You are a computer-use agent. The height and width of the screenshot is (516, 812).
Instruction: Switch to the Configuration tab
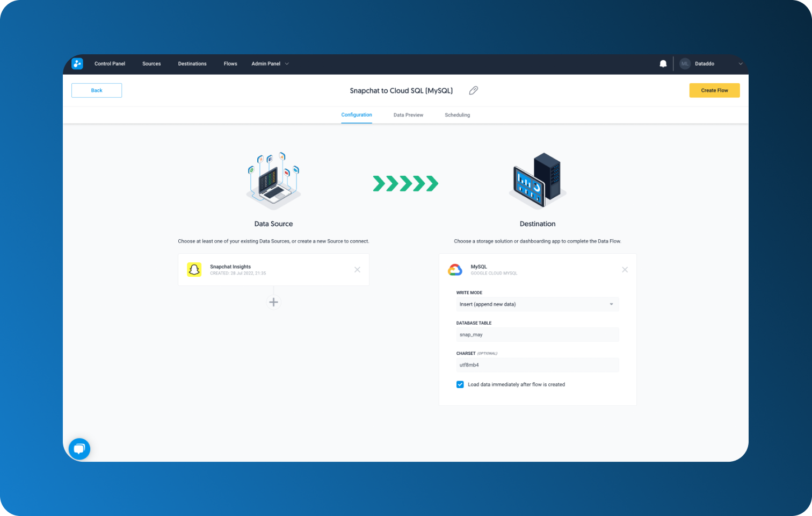pos(357,115)
